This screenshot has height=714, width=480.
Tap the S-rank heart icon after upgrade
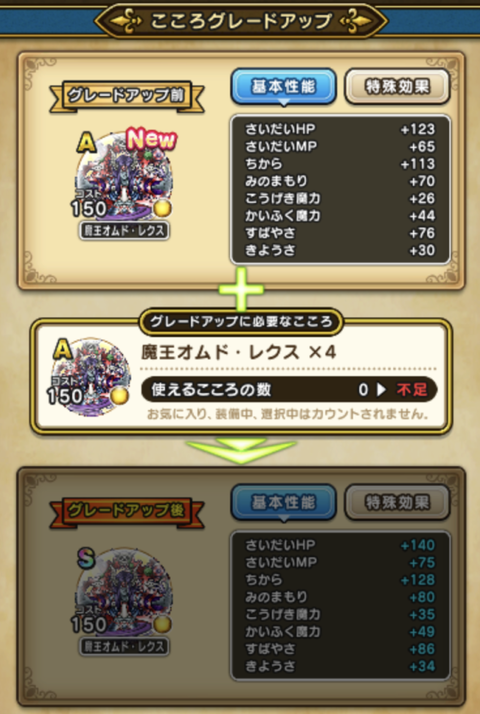pos(124,592)
